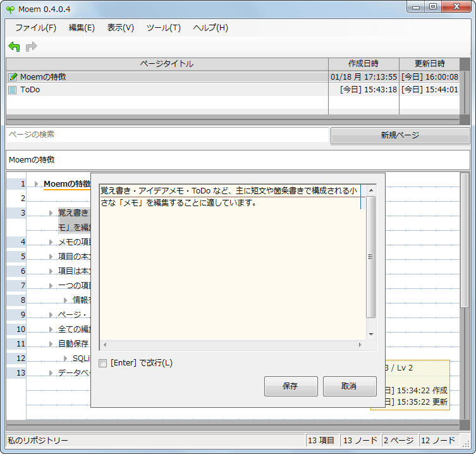Toggle expander arrow on row 11 自動保存

[x=51, y=344]
